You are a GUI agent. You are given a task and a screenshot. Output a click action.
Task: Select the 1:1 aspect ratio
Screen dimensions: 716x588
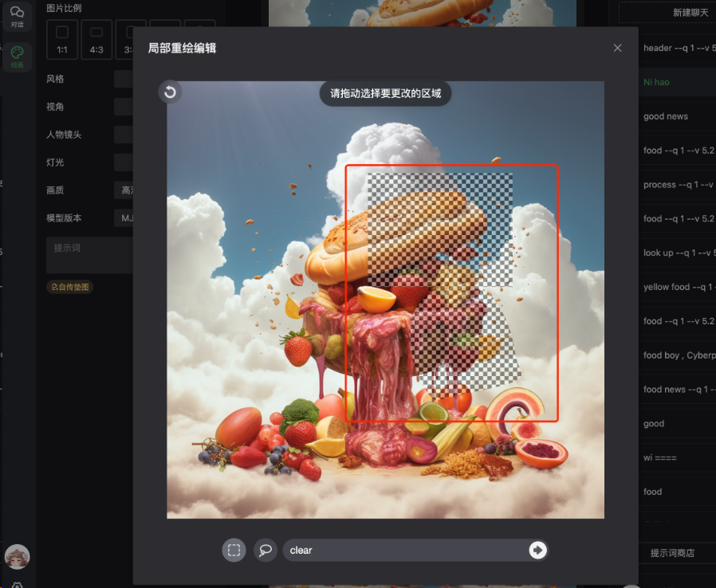61,39
